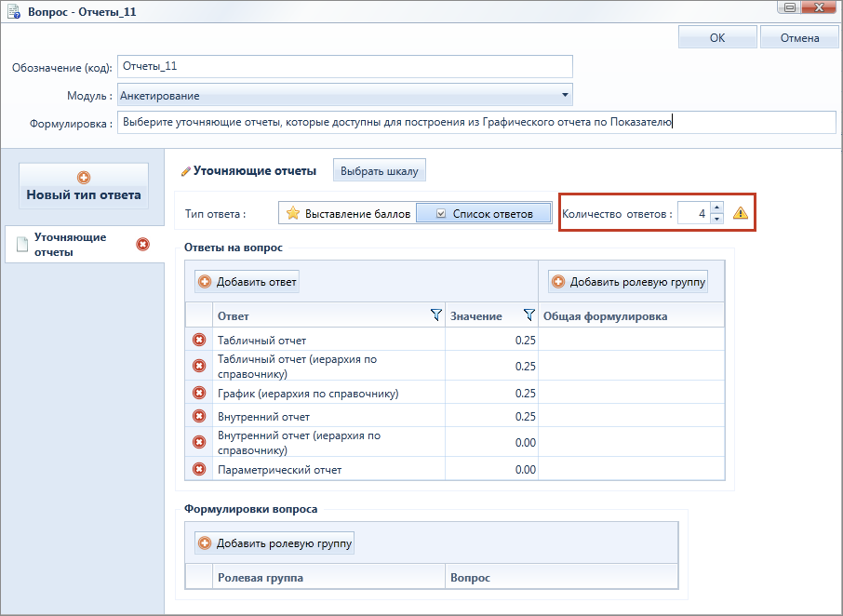This screenshot has width=843, height=616.
Task: Click the warning triangle next to answer count
Action: click(x=741, y=213)
